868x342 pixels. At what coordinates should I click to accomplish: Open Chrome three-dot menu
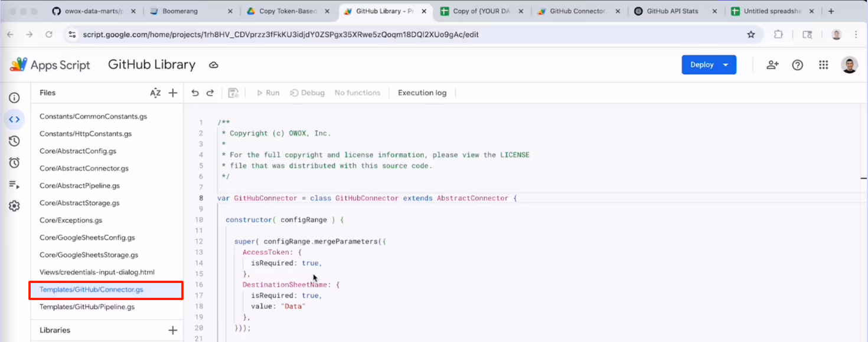[x=856, y=35]
